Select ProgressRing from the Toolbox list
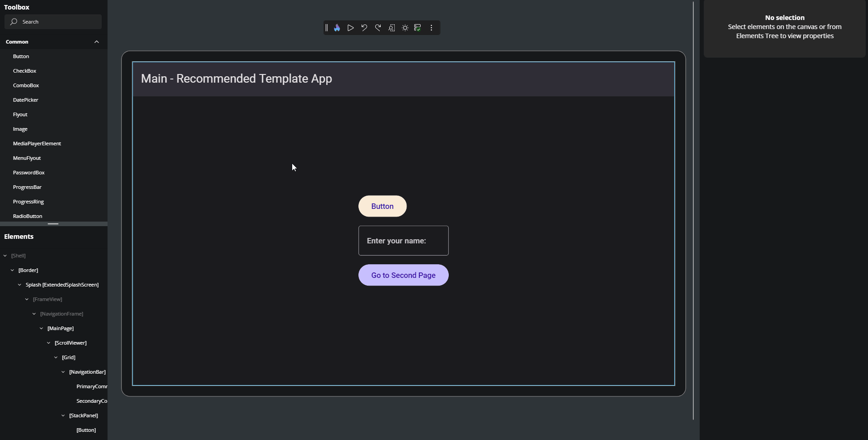Screen dimensions: 868x440 (28, 202)
